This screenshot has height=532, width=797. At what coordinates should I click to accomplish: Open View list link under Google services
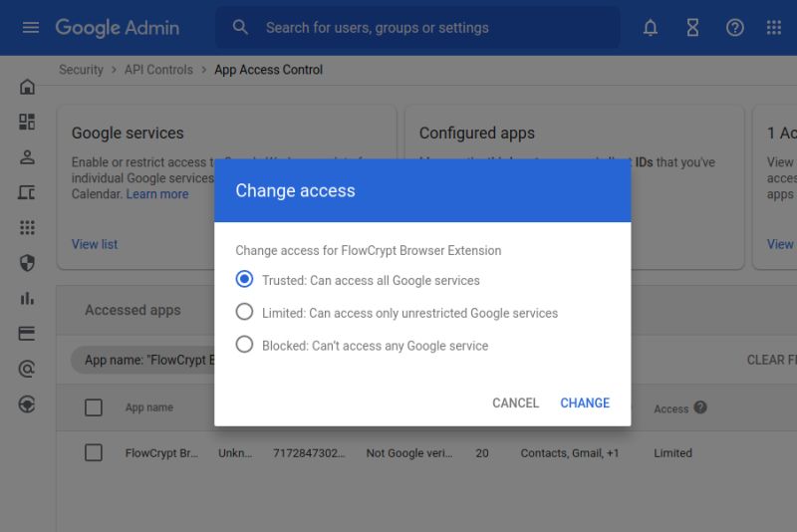click(x=95, y=244)
